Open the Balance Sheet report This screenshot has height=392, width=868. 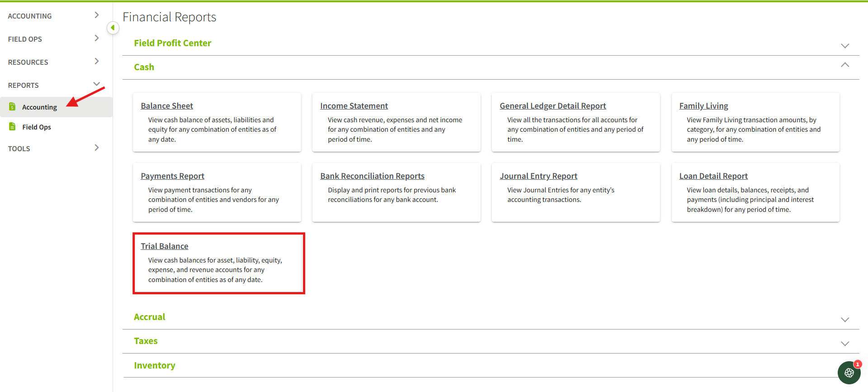point(167,106)
